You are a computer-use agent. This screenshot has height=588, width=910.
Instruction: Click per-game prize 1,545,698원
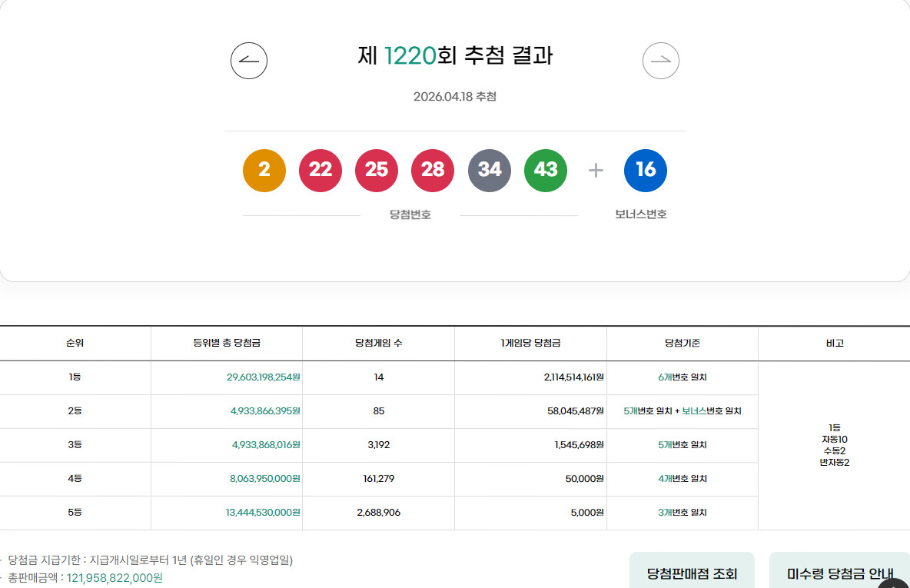(x=580, y=444)
